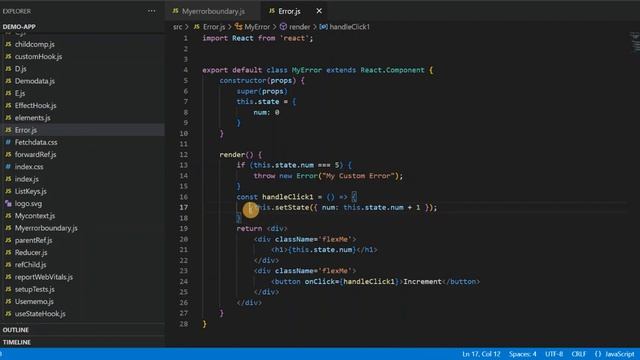Click the SVG icon beside logo.svg
Image resolution: width=640 pixels, height=360 pixels.
pos(8,203)
